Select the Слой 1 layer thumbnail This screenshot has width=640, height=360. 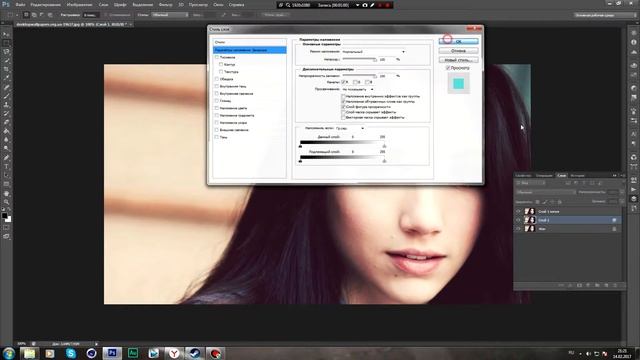[530, 220]
